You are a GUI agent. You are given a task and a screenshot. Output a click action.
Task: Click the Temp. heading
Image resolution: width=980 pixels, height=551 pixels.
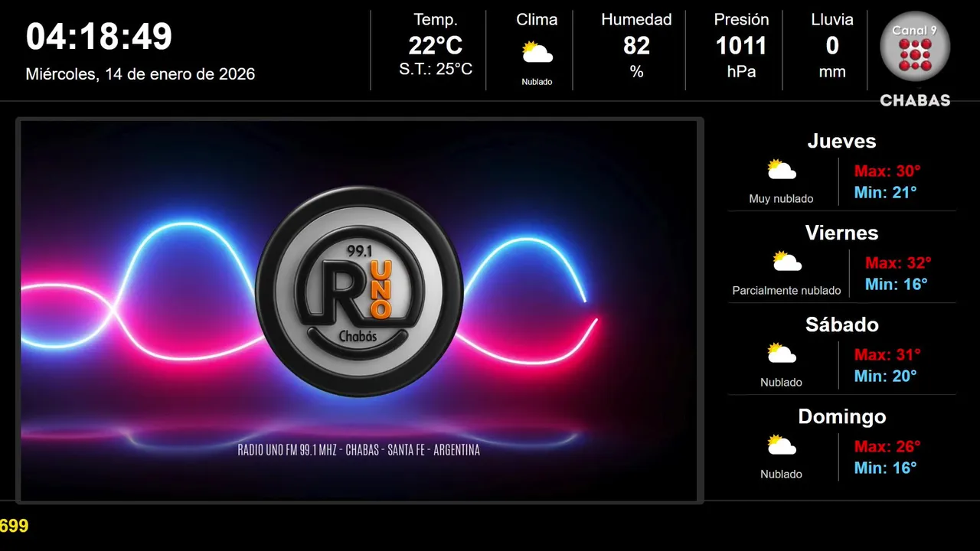436,20
